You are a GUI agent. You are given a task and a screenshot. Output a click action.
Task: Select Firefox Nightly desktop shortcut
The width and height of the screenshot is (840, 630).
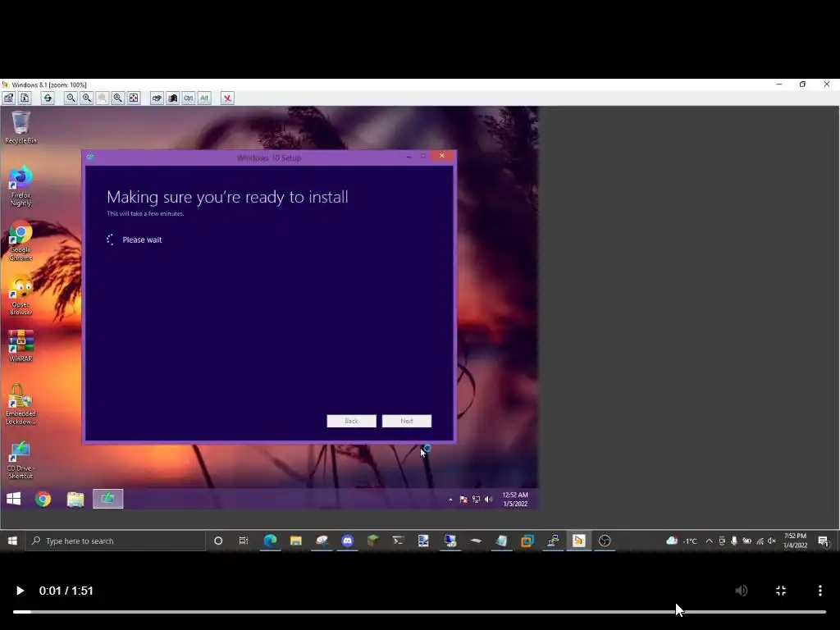click(x=21, y=186)
